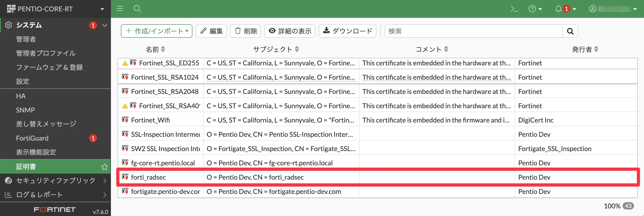
Task: Open the notifications bell
Action: coord(558,9)
